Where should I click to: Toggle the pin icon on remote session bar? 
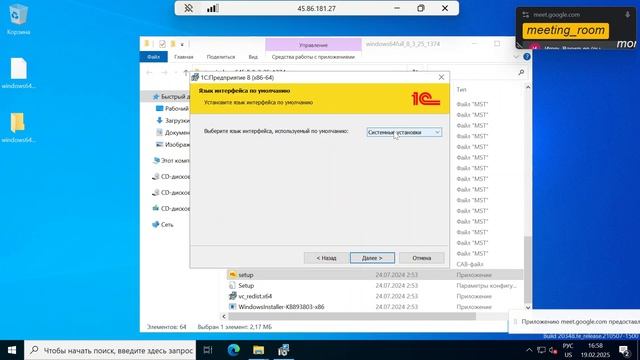tap(188, 8)
